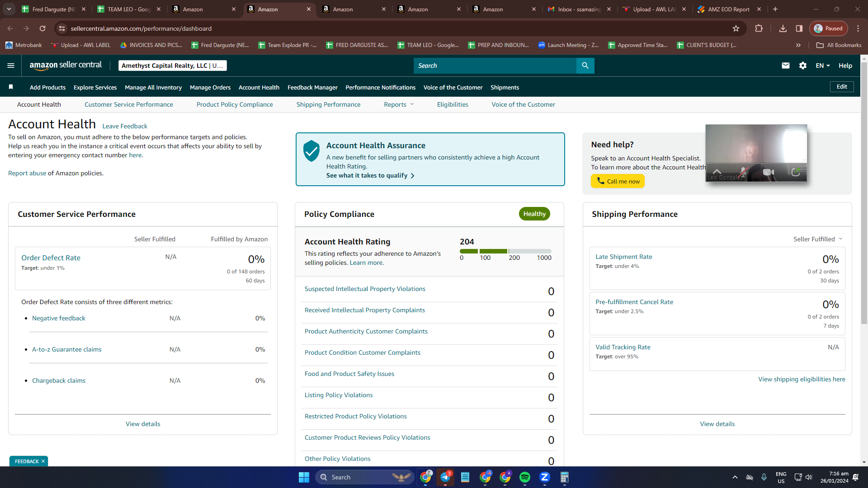Viewport: 868px width, 488px height.
Task: Switch to the Product Policy Compliance tab
Action: coord(235,104)
